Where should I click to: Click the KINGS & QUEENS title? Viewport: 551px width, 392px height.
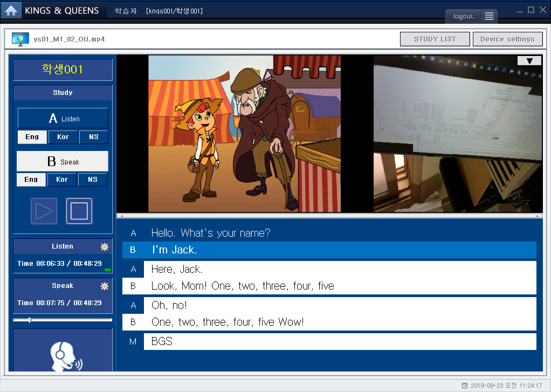pos(62,11)
